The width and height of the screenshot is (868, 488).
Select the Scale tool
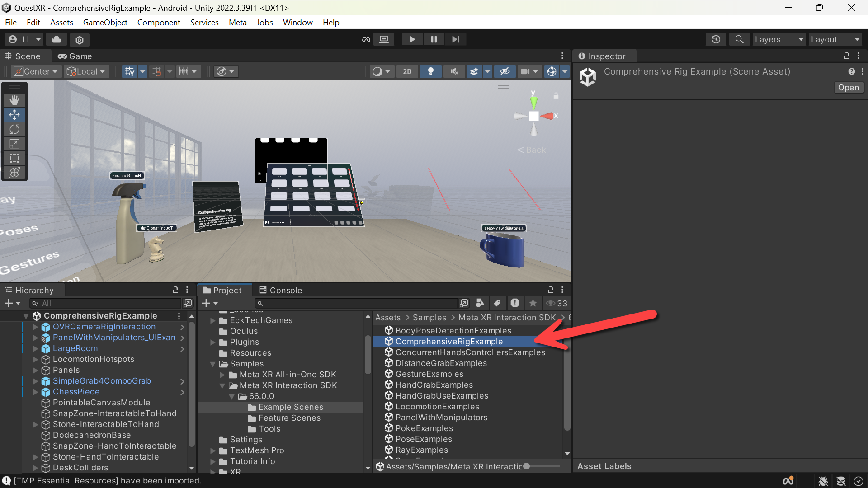coord(14,144)
